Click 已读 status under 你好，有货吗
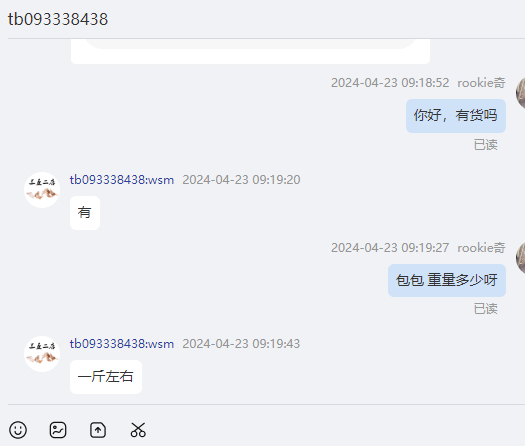525x446 pixels. pyautogui.click(x=485, y=145)
